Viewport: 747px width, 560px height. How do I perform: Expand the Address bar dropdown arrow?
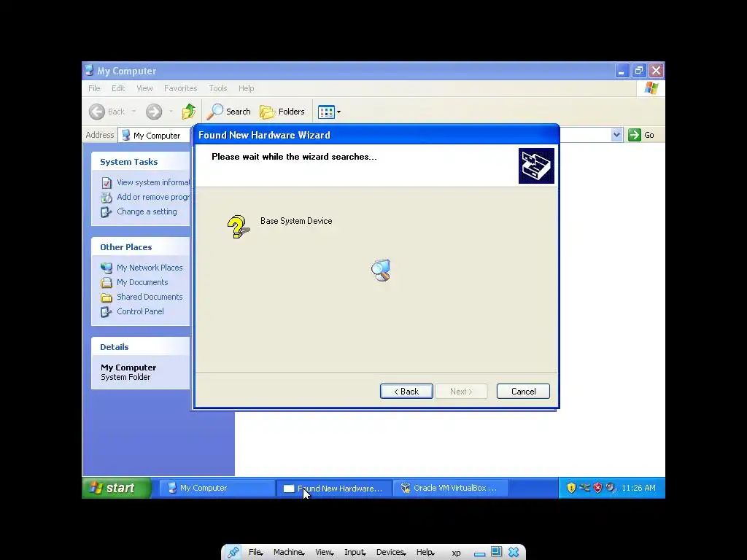coord(616,135)
